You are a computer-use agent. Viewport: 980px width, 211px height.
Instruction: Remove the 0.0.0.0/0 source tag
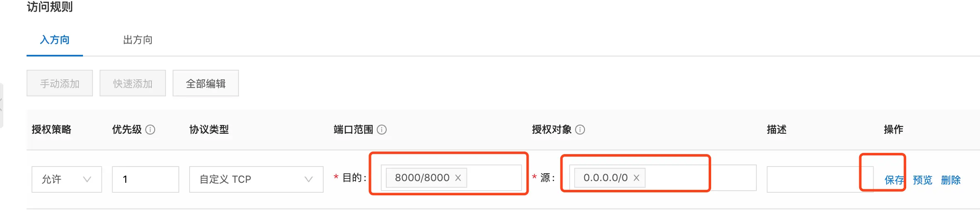click(x=636, y=178)
